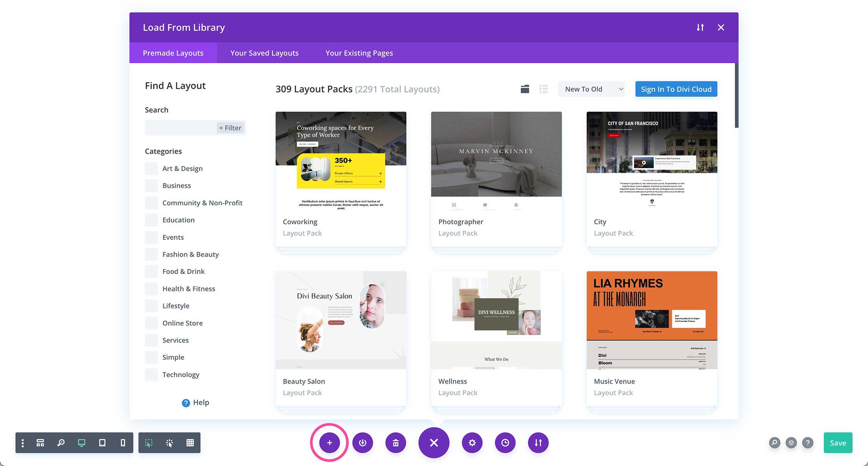Open Your Existing Pages tab
This screenshot has height=466, width=868.
pos(359,53)
